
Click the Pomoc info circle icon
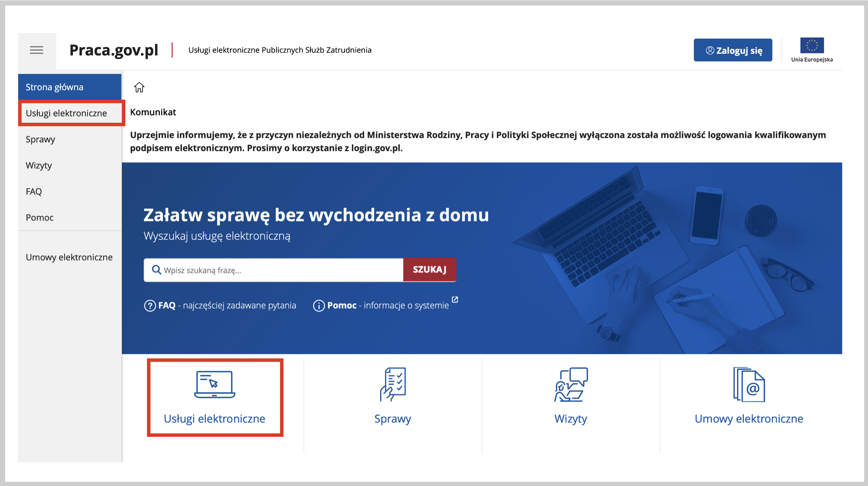(319, 306)
